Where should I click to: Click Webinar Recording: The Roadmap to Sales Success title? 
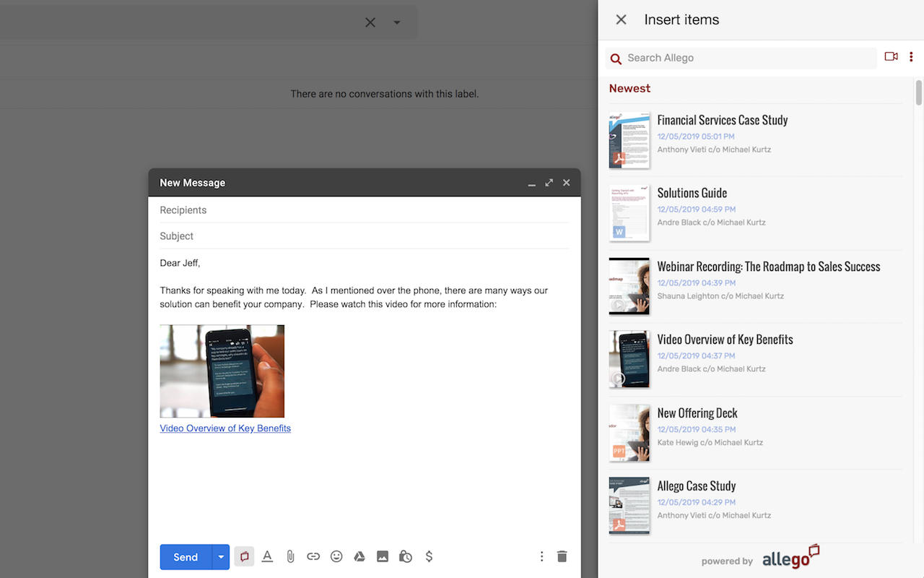pyautogui.click(x=769, y=267)
